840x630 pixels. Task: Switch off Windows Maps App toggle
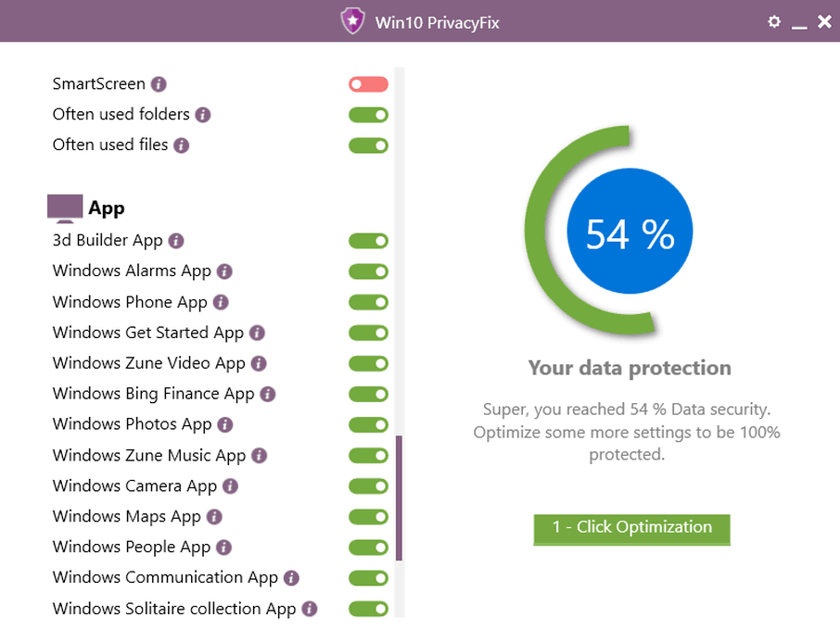point(368,517)
